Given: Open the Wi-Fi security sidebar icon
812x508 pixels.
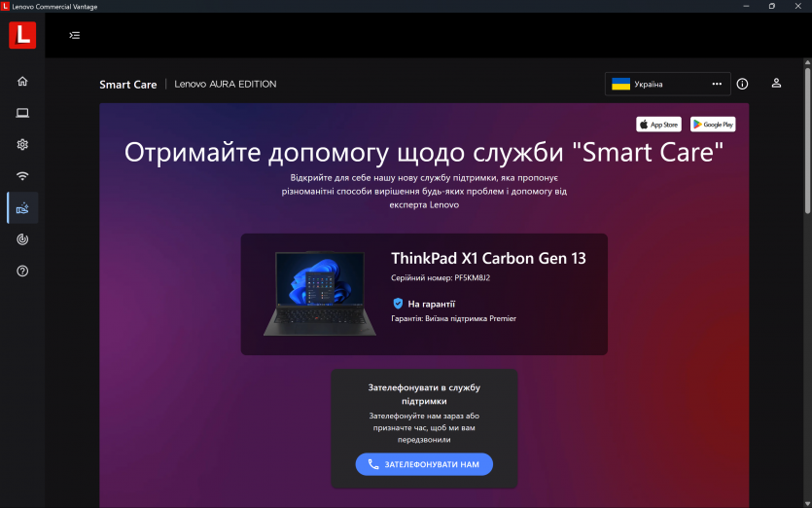Looking at the screenshot, I should pos(22,176).
